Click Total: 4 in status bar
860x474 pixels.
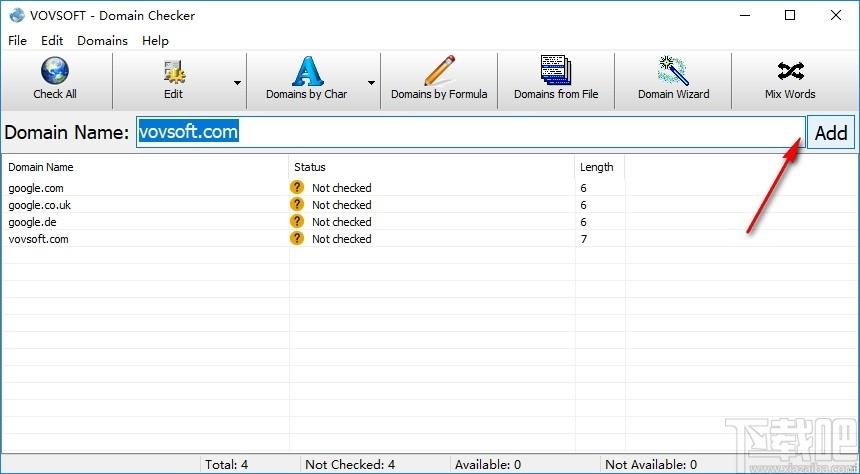click(x=227, y=465)
